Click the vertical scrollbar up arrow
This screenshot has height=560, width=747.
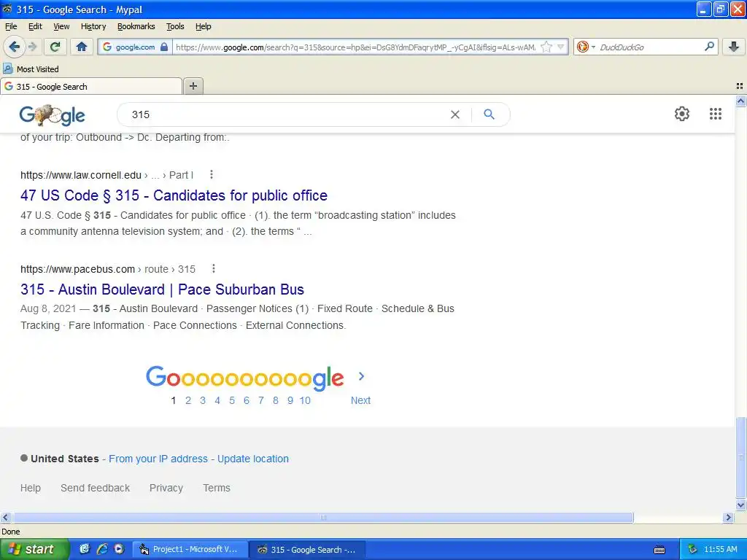tap(740, 101)
